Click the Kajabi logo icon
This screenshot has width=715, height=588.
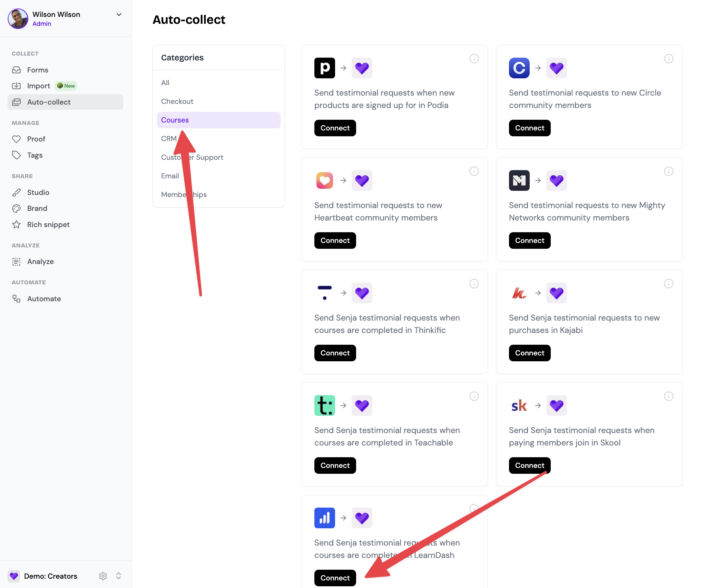(x=519, y=293)
